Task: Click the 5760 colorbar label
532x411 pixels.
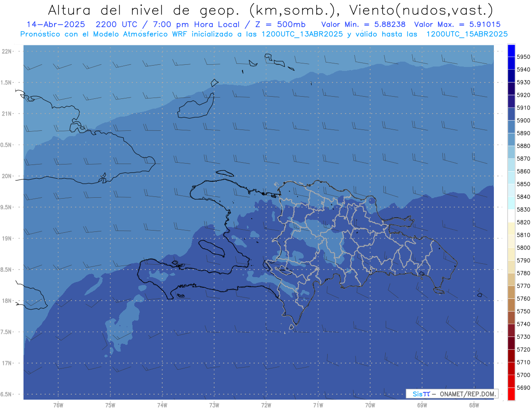Action: [524, 298]
